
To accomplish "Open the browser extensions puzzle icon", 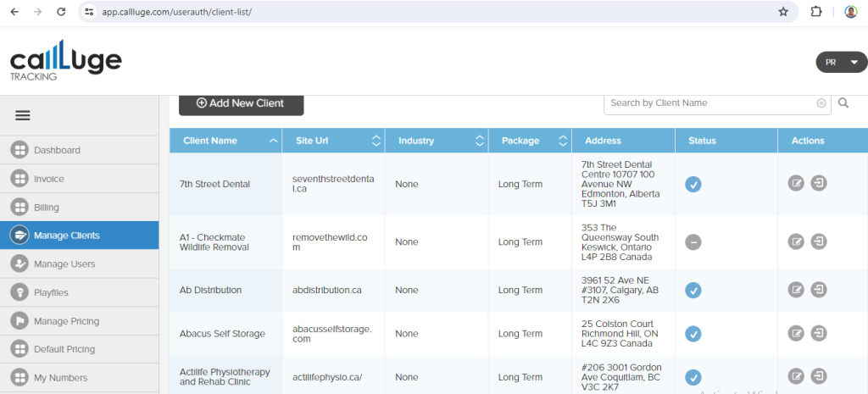I will [x=816, y=12].
